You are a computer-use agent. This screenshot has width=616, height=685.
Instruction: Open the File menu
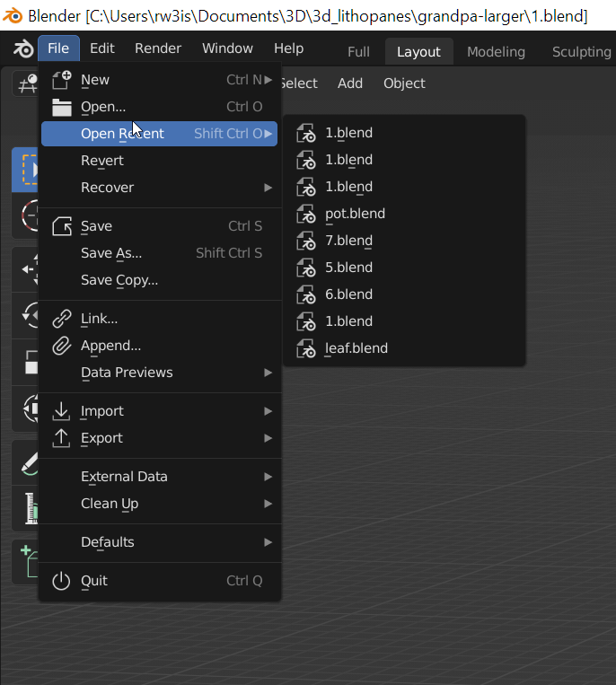(58, 48)
